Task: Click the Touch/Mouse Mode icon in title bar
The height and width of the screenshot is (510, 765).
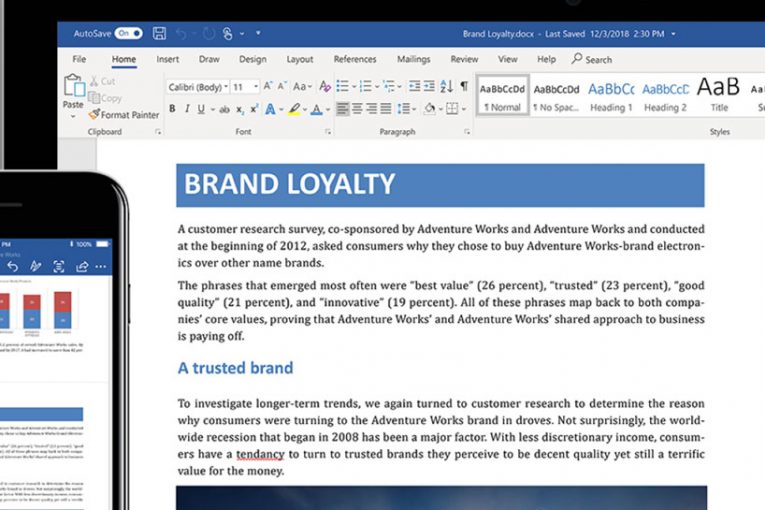Action: [227, 34]
